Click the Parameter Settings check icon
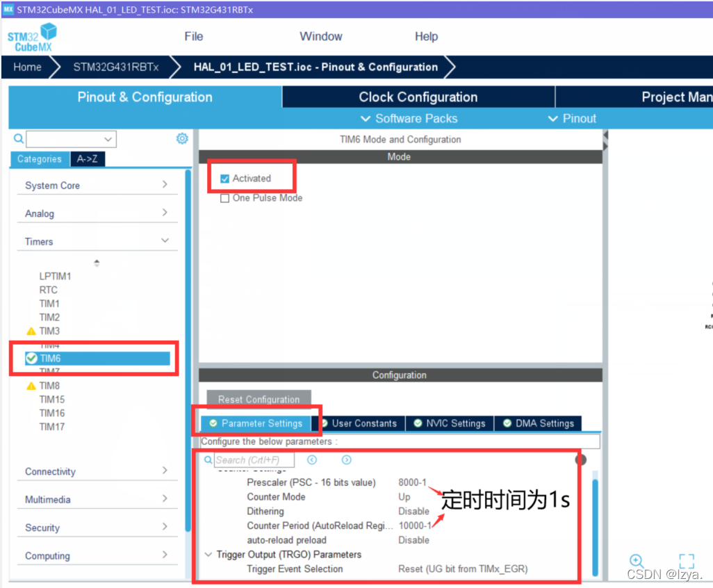The width and height of the screenshot is (713, 588). click(x=213, y=423)
